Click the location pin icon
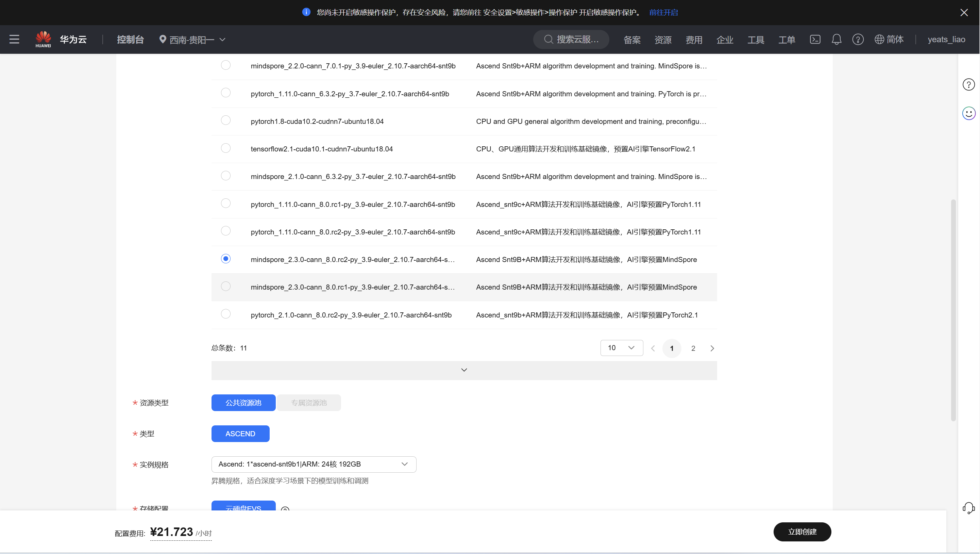 click(x=163, y=39)
